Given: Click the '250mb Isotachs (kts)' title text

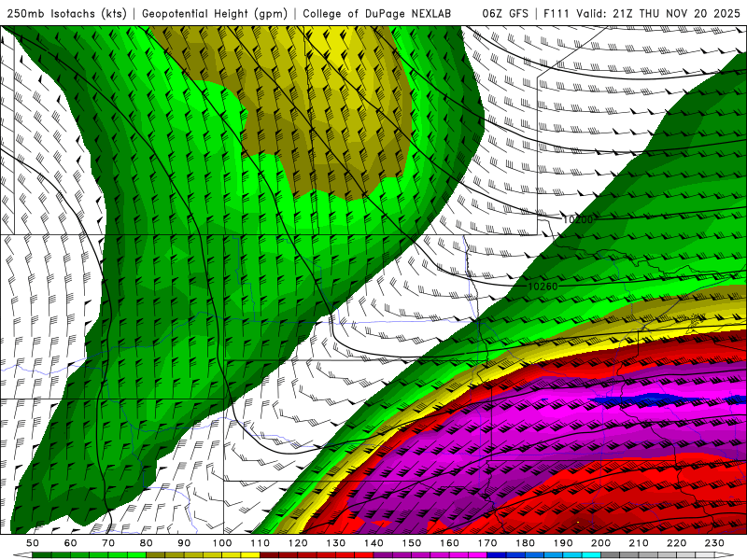Looking at the screenshot, I should click(x=66, y=13).
